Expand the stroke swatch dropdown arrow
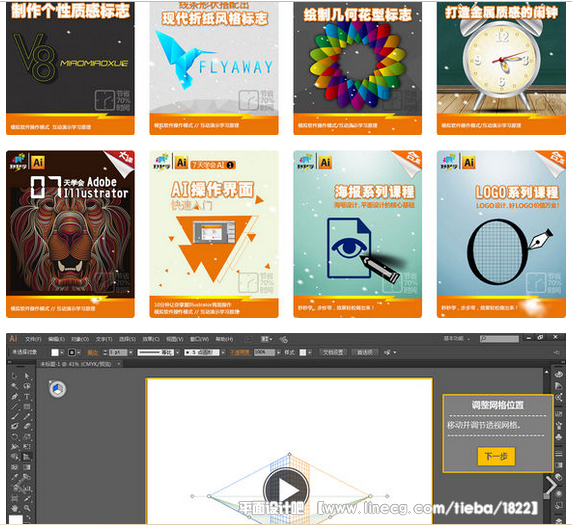The width and height of the screenshot is (572, 525). (x=78, y=352)
